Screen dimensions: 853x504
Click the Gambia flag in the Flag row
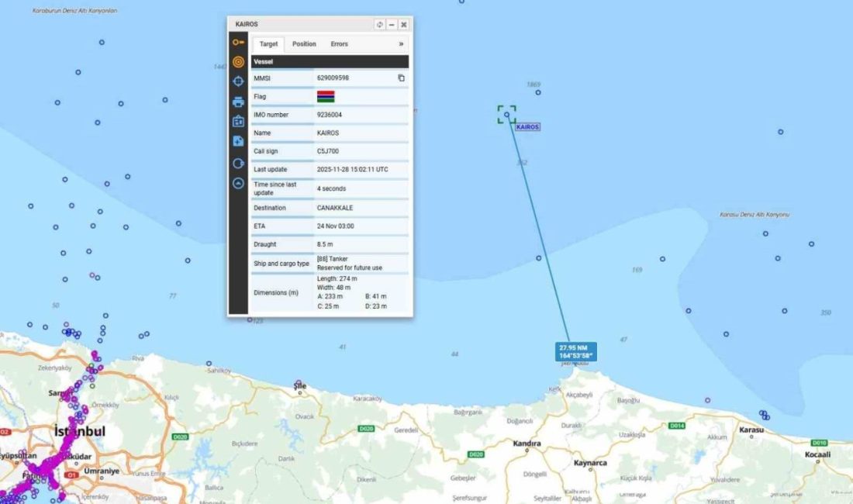326,96
